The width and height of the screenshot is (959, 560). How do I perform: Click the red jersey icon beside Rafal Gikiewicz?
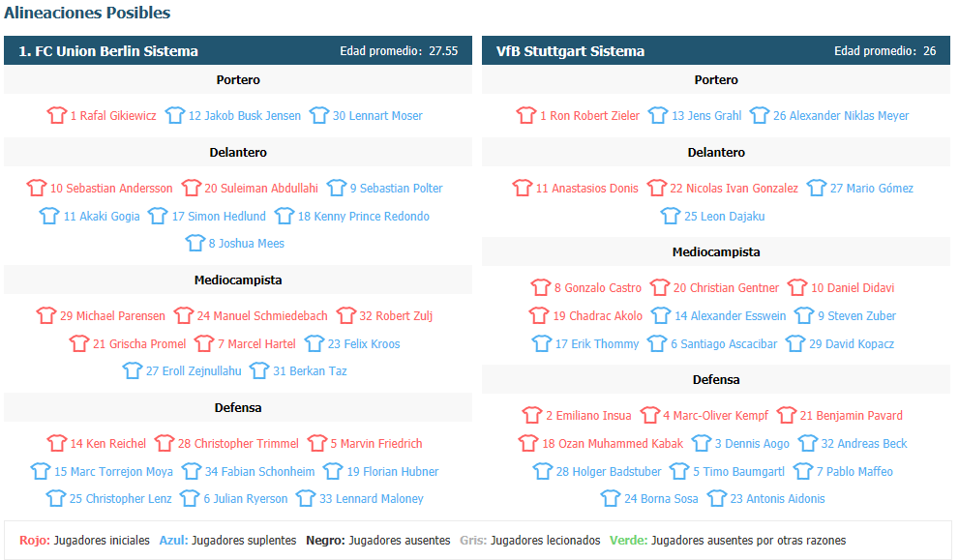tap(57, 115)
